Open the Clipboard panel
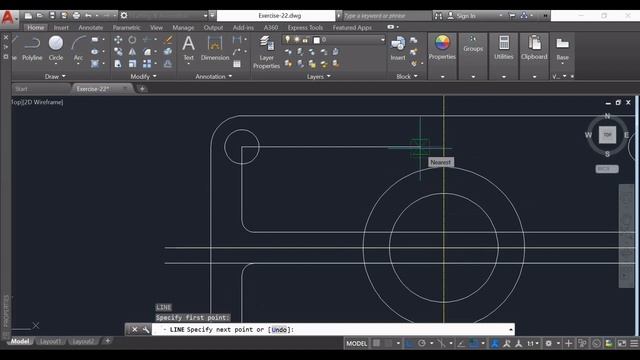640x360 pixels. (534, 48)
